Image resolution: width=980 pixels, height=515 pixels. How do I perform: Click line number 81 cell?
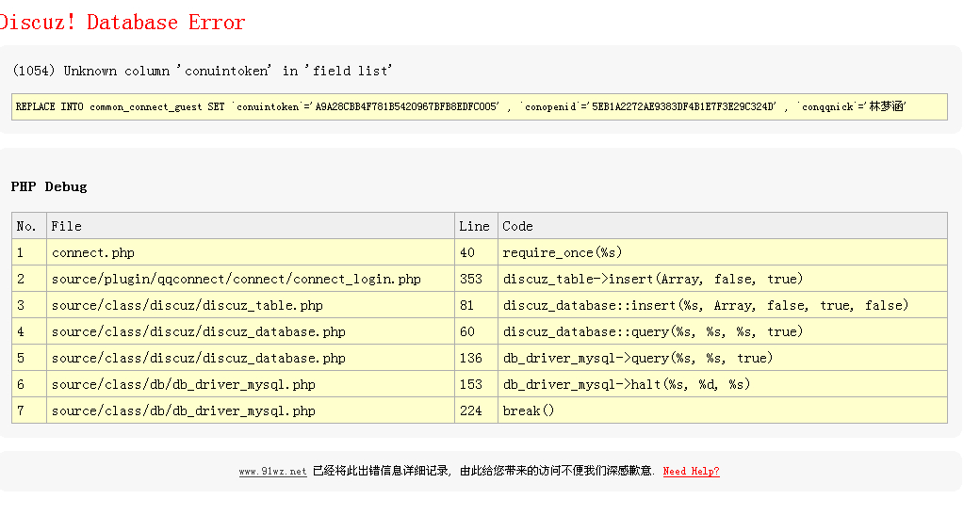coord(476,305)
